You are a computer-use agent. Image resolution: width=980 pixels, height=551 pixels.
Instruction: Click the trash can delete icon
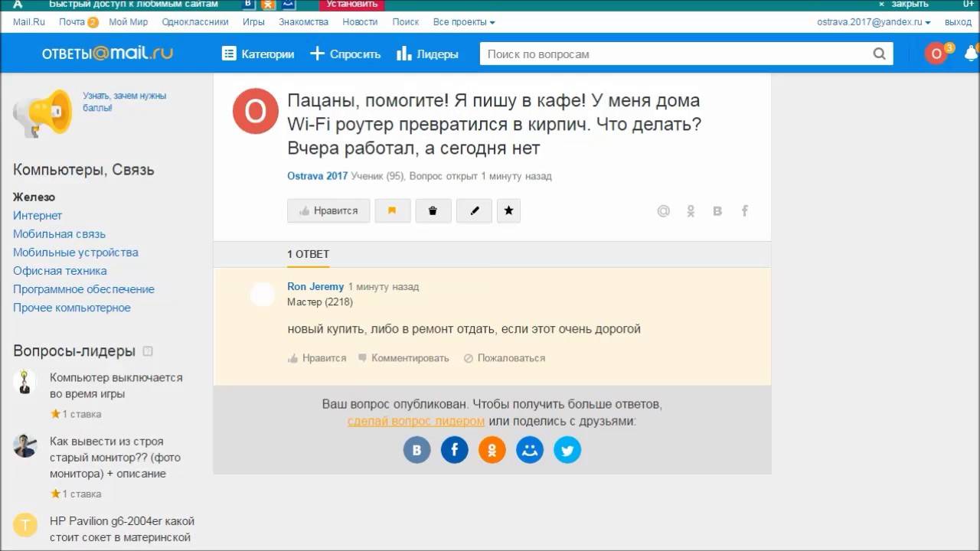click(433, 210)
